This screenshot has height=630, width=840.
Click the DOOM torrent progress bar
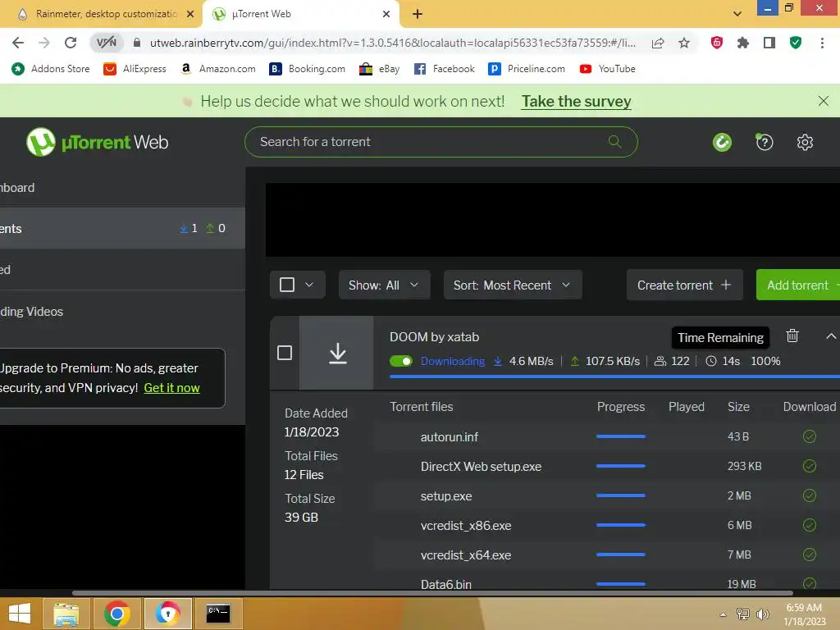pyautogui.click(x=614, y=377)
